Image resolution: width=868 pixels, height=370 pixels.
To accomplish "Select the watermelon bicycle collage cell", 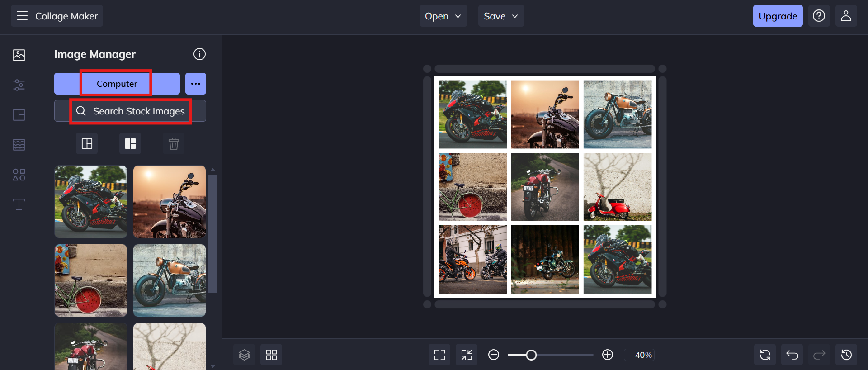I will 473,187.
